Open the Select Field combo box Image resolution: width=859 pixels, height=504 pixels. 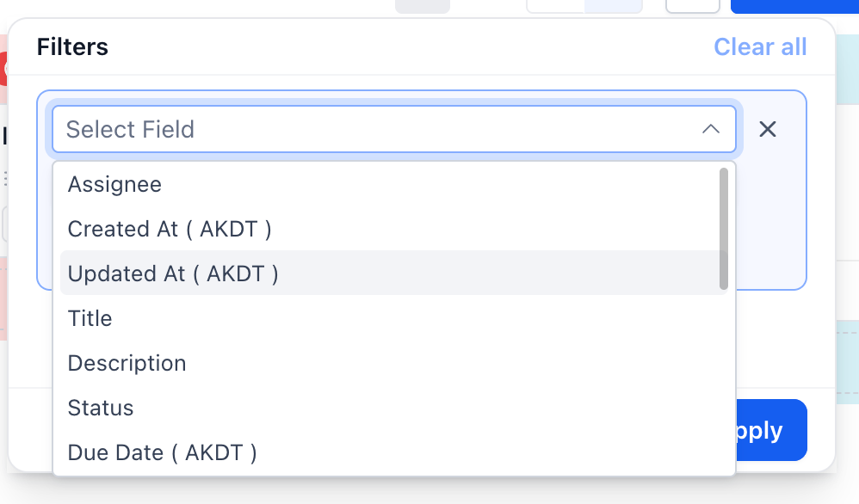[394, 129]
